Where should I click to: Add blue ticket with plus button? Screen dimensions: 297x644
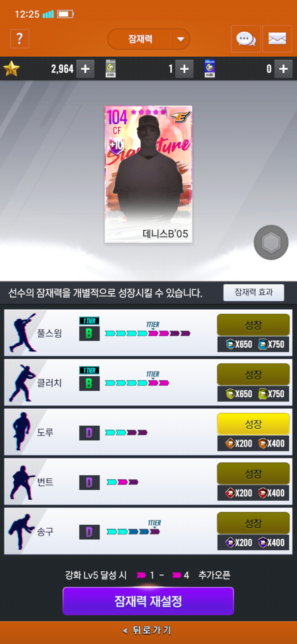[x=283, y=69]
